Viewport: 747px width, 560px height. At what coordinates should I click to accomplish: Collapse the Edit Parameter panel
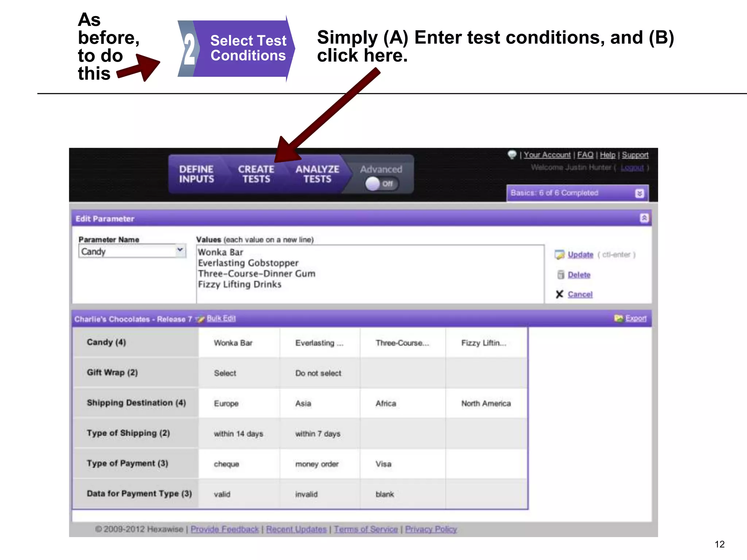click(x=644, y=218)
